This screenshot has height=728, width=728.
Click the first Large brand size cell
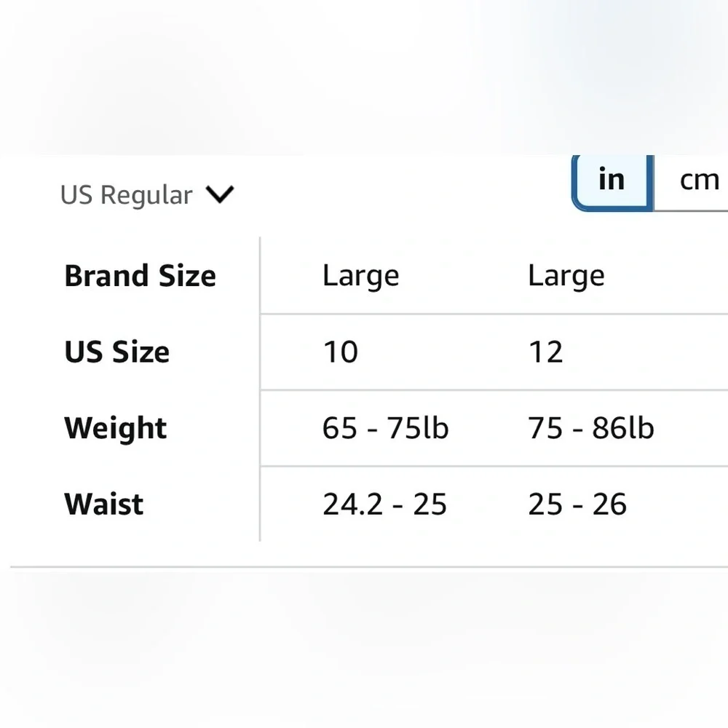(361, 277)
